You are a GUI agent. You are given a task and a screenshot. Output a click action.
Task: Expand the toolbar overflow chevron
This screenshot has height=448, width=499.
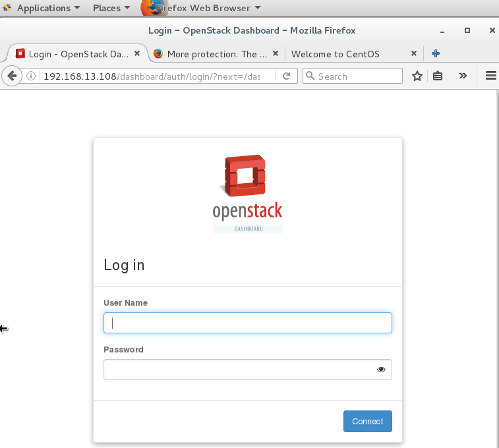click(463, 76)
